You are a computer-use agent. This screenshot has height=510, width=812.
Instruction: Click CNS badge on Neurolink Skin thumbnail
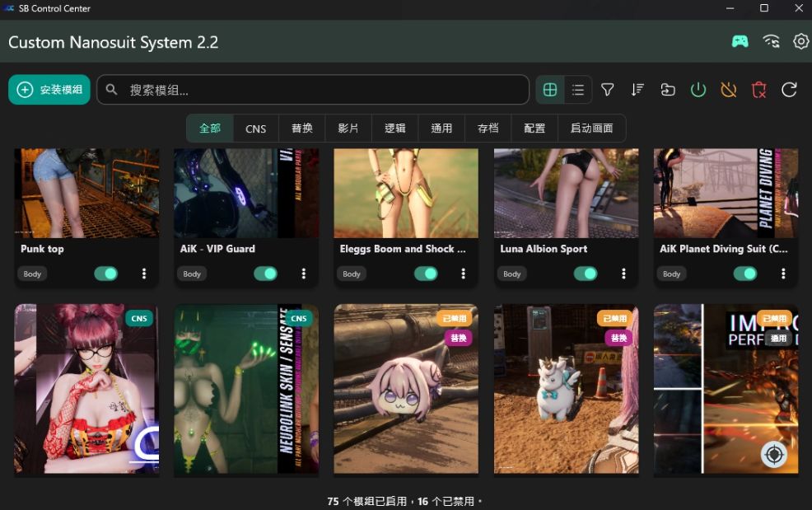(298, 318)
